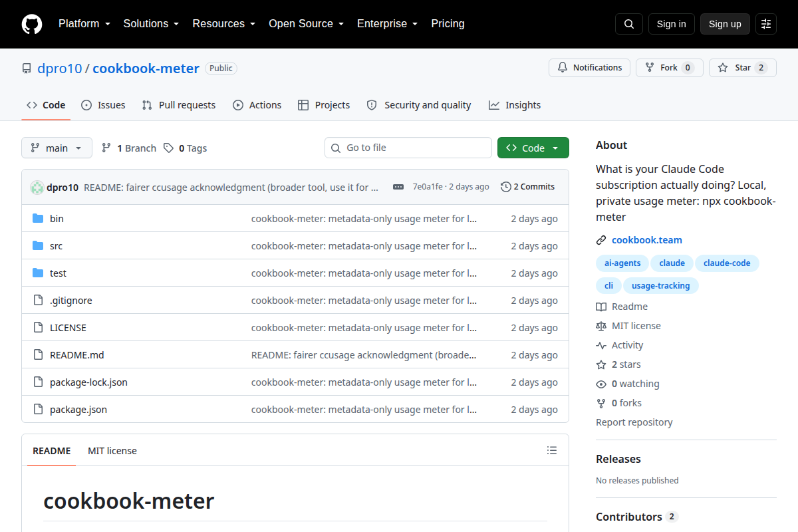Click the Sign up button
The image size is (798, 532).
pyautogui.click(x=725, y=24)
